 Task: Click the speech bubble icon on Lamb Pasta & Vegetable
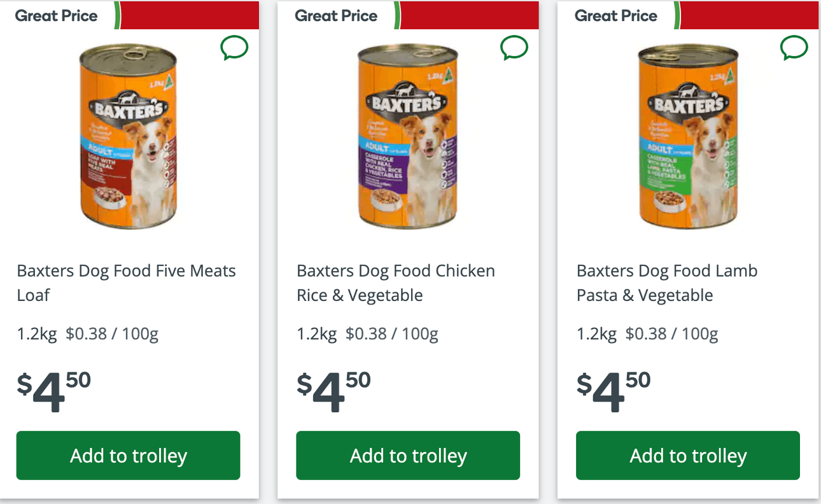tap(794, 48)
